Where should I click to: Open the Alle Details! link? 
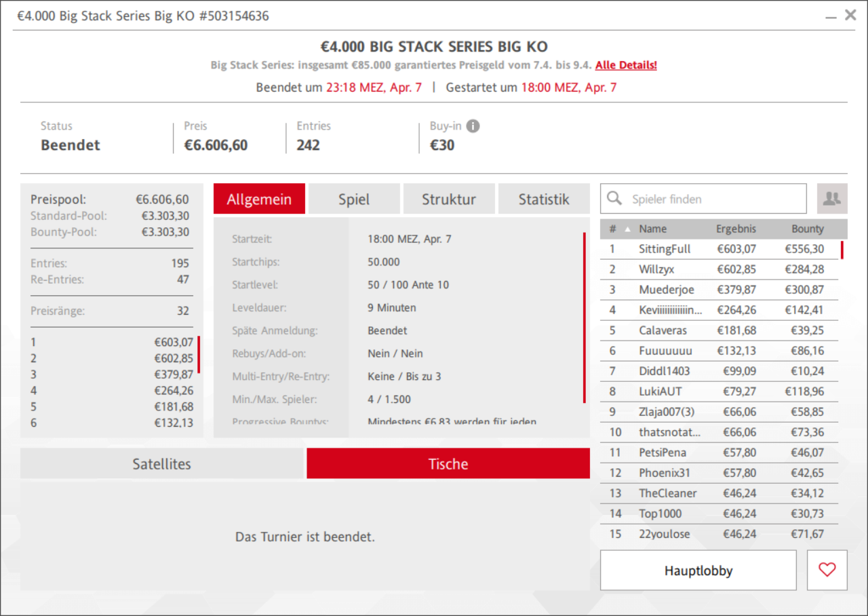(x=626, y=65)
